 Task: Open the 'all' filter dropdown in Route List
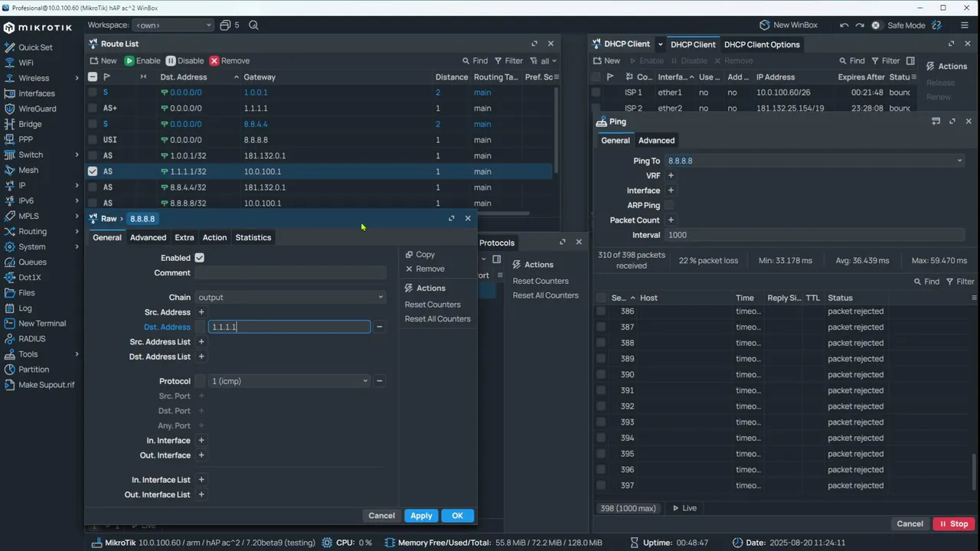coord(544,60)
